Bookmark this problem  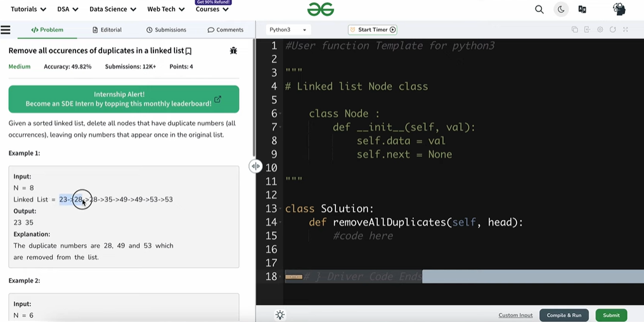[188, 51]
